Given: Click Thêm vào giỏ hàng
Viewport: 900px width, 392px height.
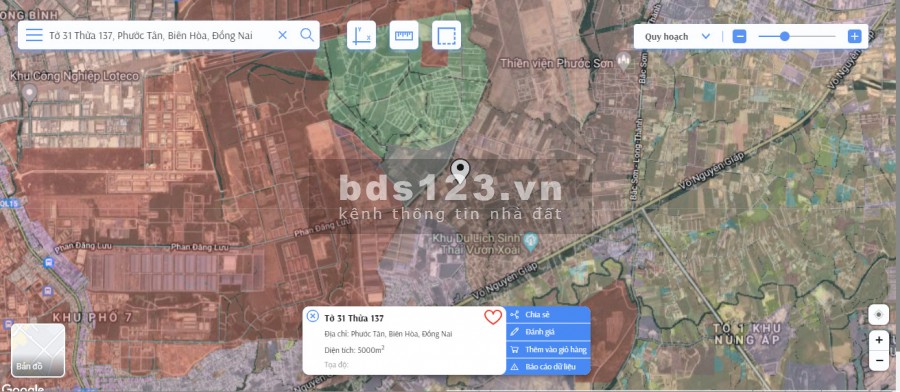Looking at the screenshot, I should (548, 349).
